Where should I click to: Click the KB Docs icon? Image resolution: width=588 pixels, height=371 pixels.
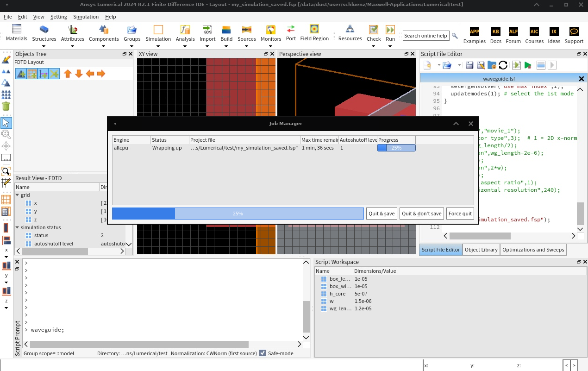tap(495, 31)
